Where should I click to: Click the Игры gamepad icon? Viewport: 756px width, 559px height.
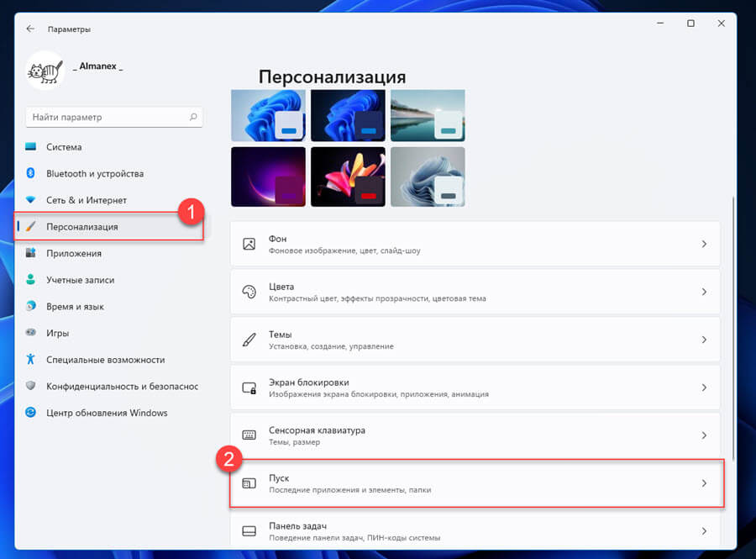pos(30,332)
